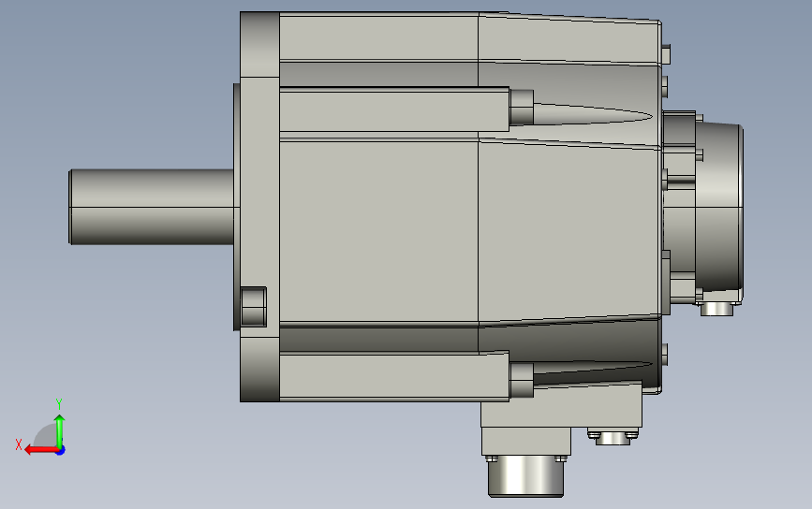812x509 pixels.
Task: Select the large round connector under the motor
Action: point(525,476)
